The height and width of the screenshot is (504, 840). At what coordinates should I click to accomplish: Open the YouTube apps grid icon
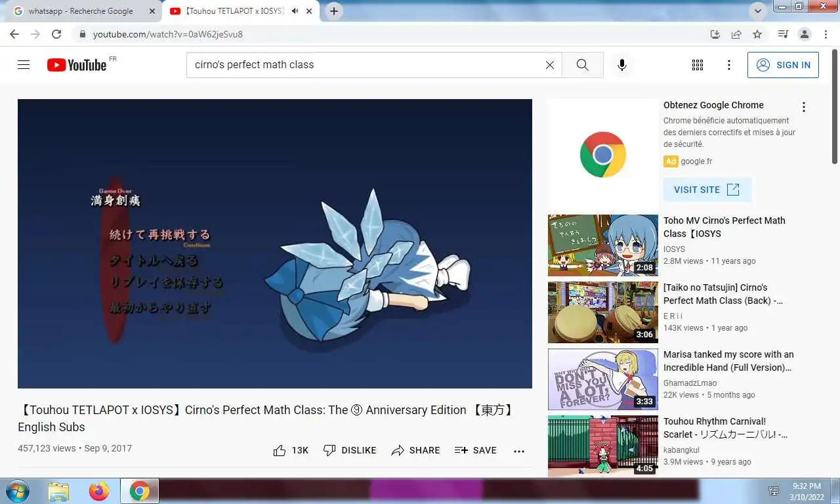coord(698,65)
